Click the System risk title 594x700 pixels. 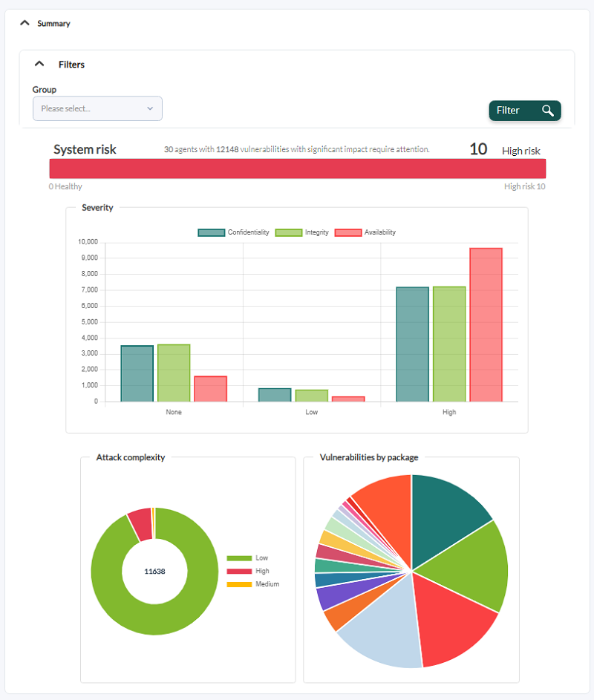click(85, 149)
